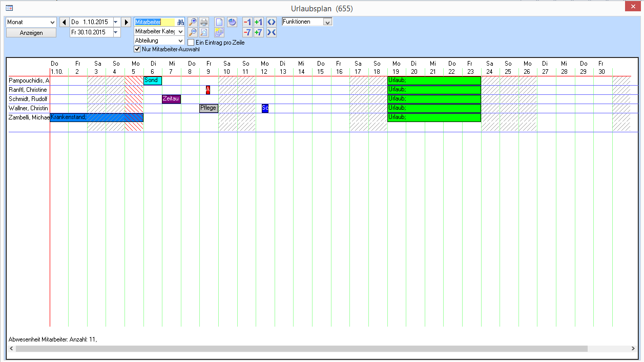Shift the view back one day (-1)
The height and width of the screenshot is (362, 644).
[x=247, y=22]
